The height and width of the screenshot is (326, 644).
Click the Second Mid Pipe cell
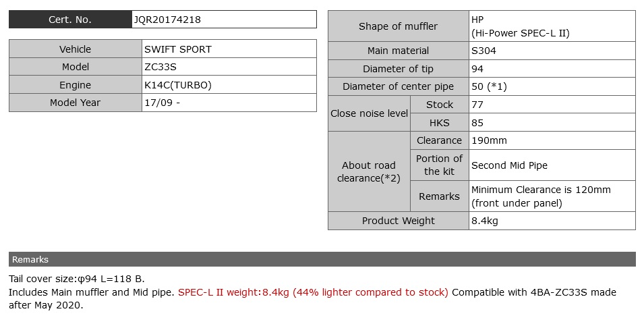[552, 165]
